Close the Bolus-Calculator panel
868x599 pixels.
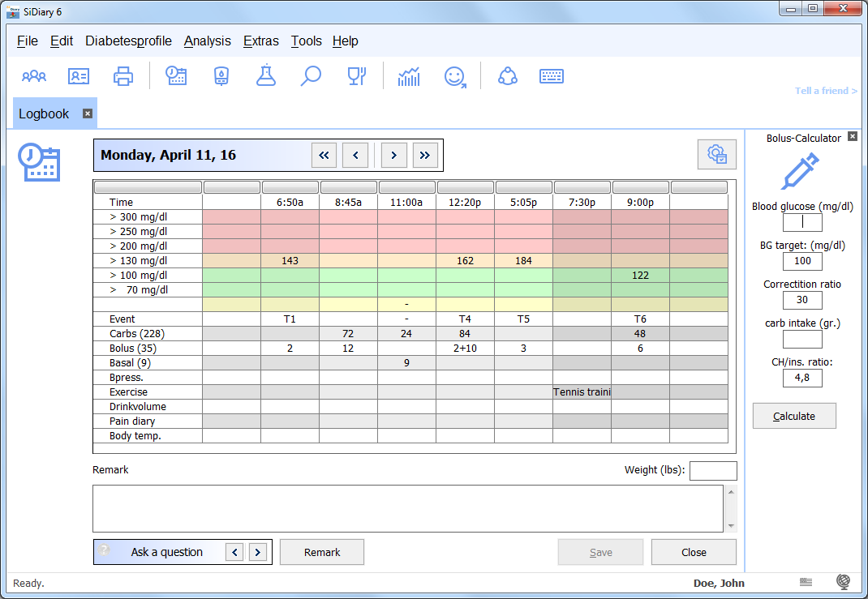pyautogui.click(x=853, y=137)
